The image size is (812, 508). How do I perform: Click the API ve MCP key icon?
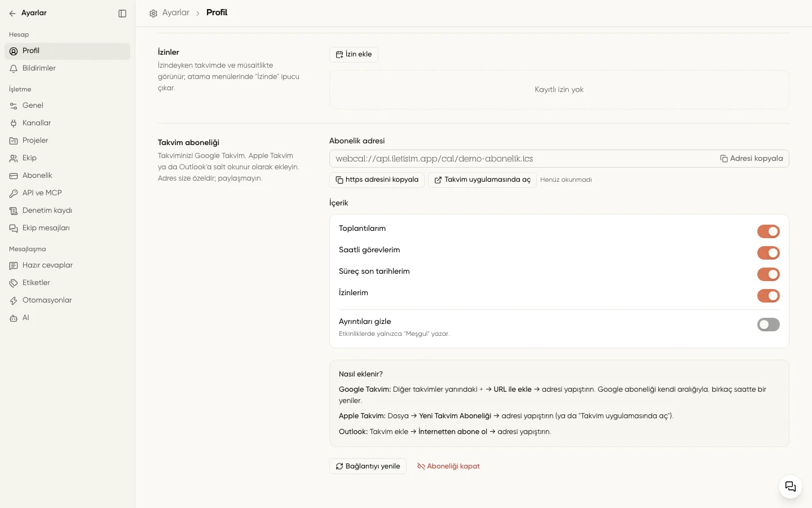click(x=14, y=194)
